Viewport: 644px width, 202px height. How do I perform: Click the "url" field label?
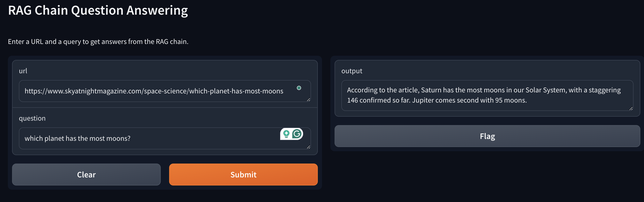pyautogui.click(x=23, y=71)
